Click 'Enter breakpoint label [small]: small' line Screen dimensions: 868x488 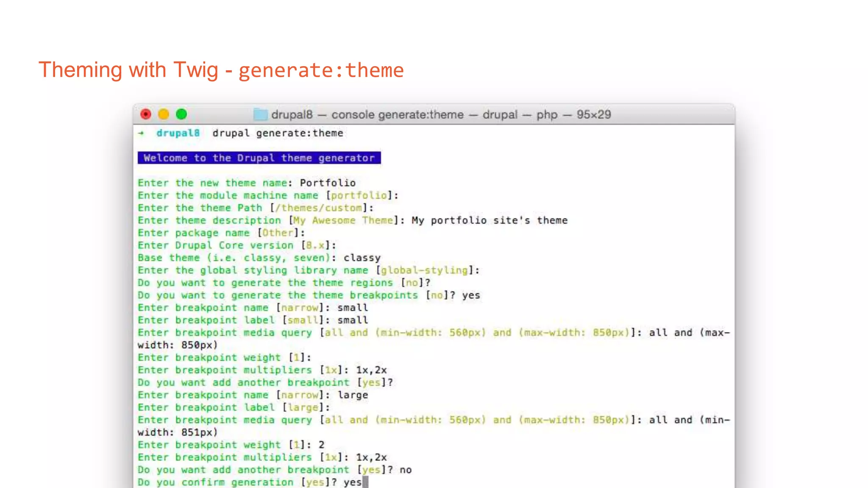253,320
